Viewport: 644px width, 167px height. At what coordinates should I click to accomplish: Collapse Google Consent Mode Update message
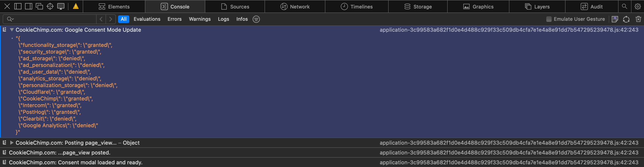click(x=11, y=30)
